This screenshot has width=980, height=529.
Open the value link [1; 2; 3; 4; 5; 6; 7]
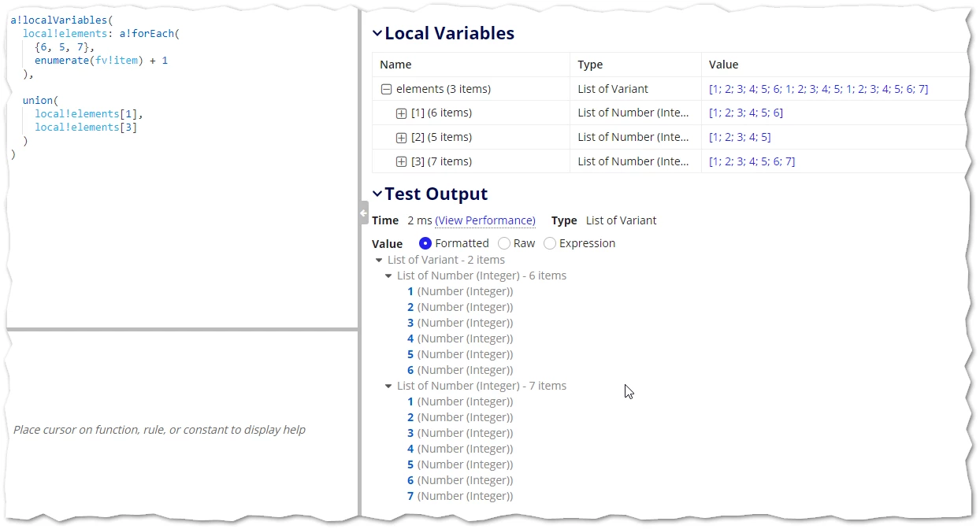[x=752, y=161]
